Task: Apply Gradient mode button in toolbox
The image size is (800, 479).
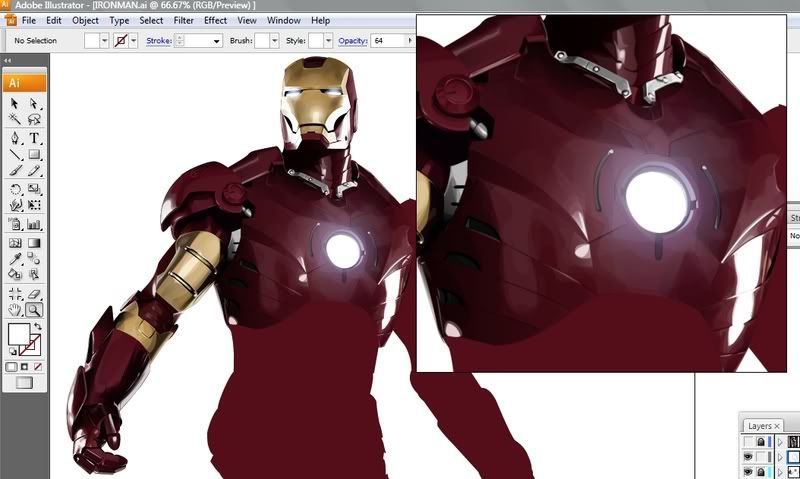Action: pos(24,367)
